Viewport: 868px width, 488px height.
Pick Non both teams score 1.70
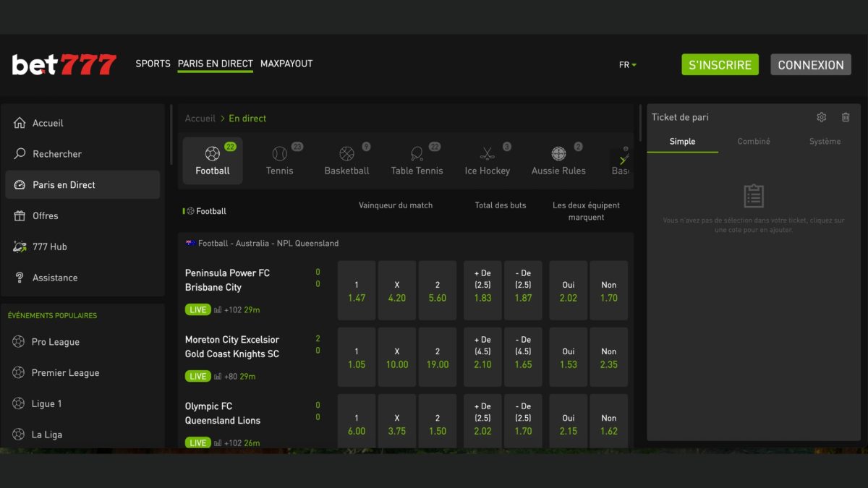tap(609, 291)
